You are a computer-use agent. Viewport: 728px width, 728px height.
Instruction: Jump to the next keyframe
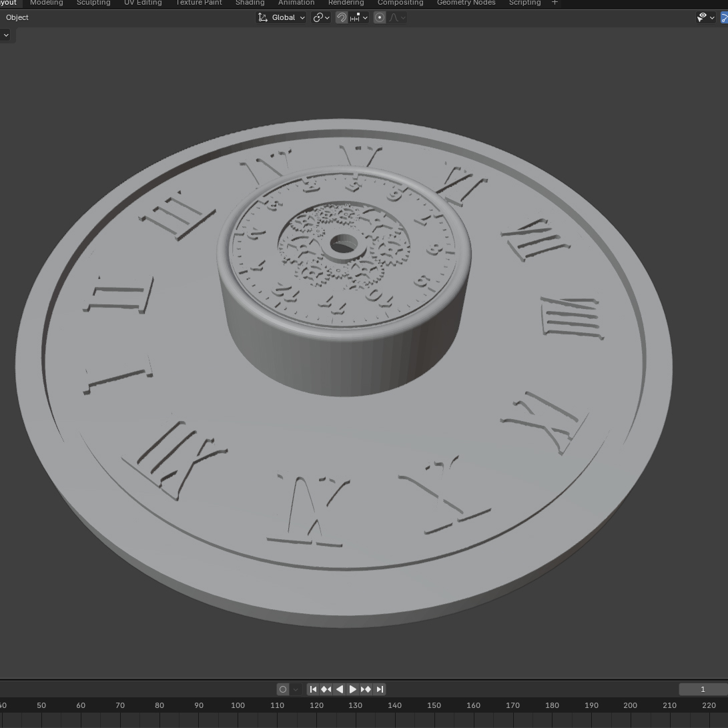[x=366, y=689]
